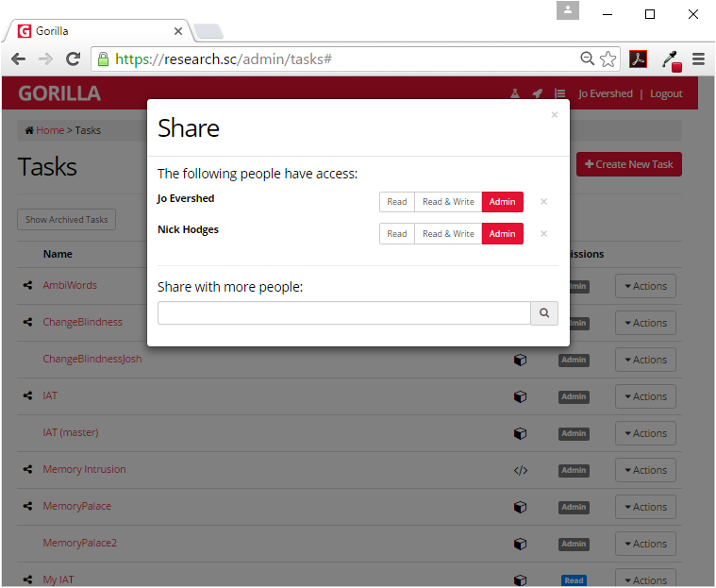Click the Logout link
The image size is (716, 588).
[x=666, y=94]
